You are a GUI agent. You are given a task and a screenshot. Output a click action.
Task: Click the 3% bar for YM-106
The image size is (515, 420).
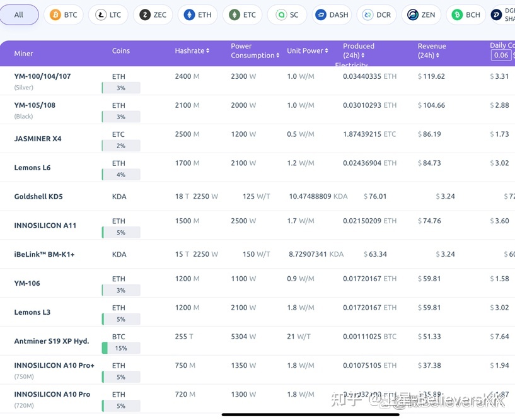coord(121,290)
